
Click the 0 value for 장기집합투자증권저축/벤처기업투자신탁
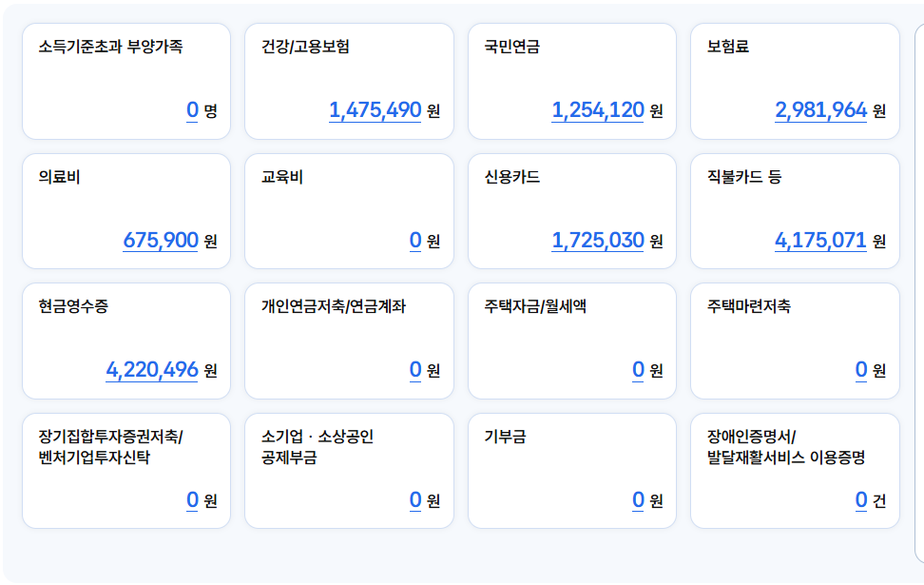point(192,500)
